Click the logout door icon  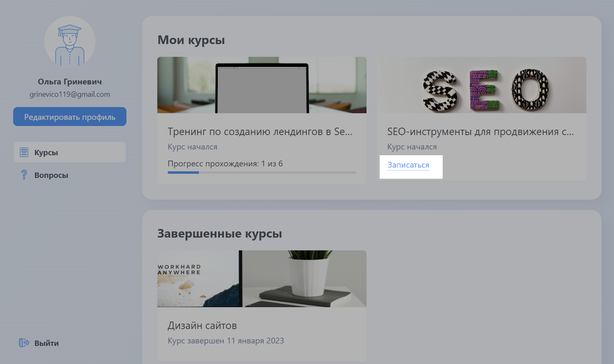[x=24, y=343]
